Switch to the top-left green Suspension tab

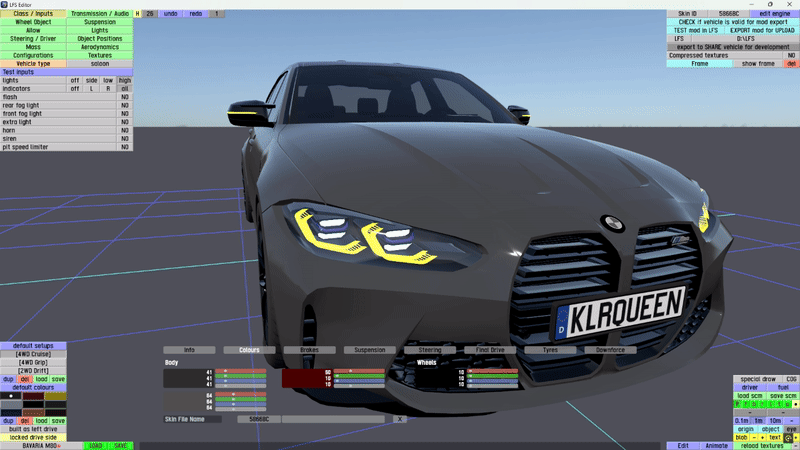(x=100, y=22)
